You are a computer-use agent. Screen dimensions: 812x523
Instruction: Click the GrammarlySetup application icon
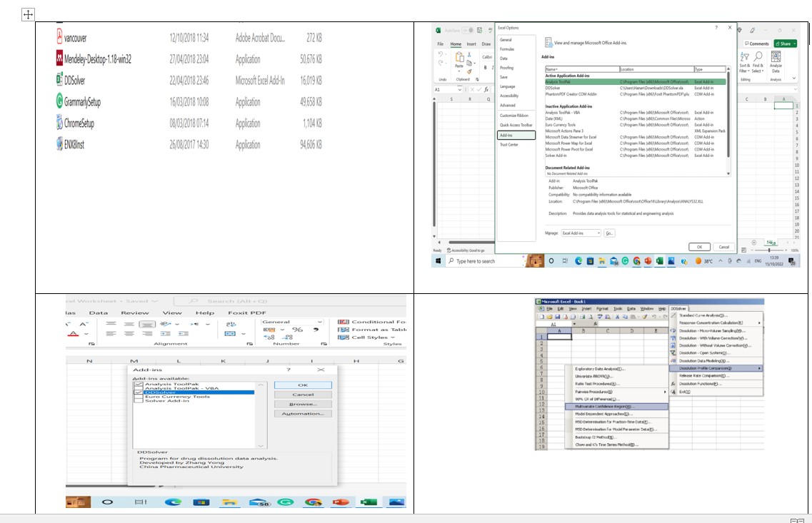tap(59, 101)
